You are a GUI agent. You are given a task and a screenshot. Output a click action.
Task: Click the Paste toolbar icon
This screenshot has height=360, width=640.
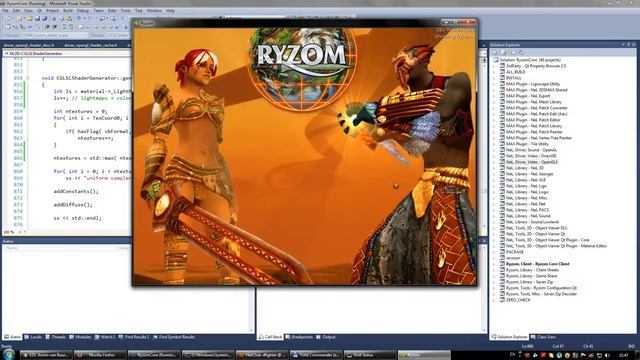[x=69, y=19]
